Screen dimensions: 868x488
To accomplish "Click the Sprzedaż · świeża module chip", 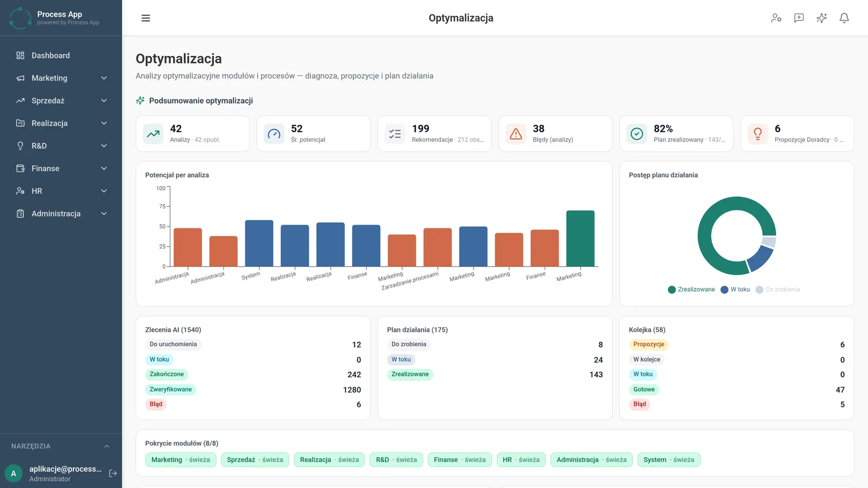I will click(255, 460).
